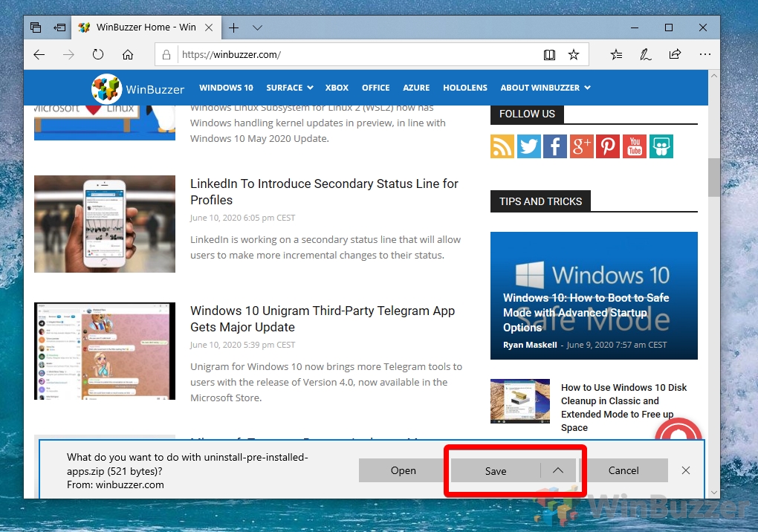Click the Open download button
The image size is (758, 532).
point(404,470)
